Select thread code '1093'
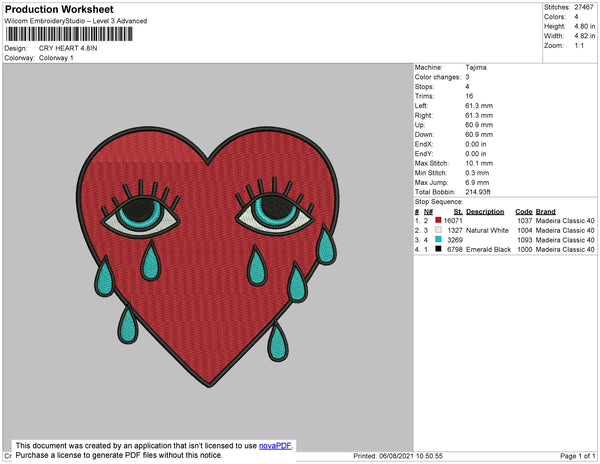The width and height of the screenshot is (600, 464). click(525, 240)
